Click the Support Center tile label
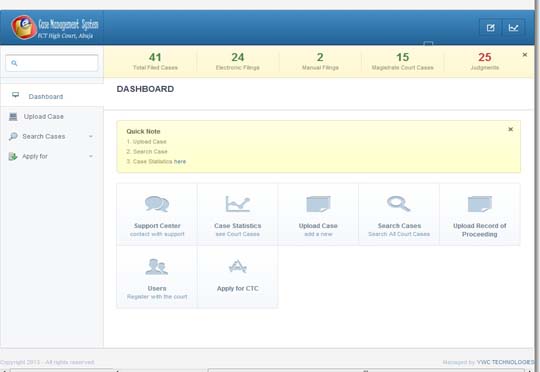The width and height of the screenshot is (540, 372). (x=157, y=226)
